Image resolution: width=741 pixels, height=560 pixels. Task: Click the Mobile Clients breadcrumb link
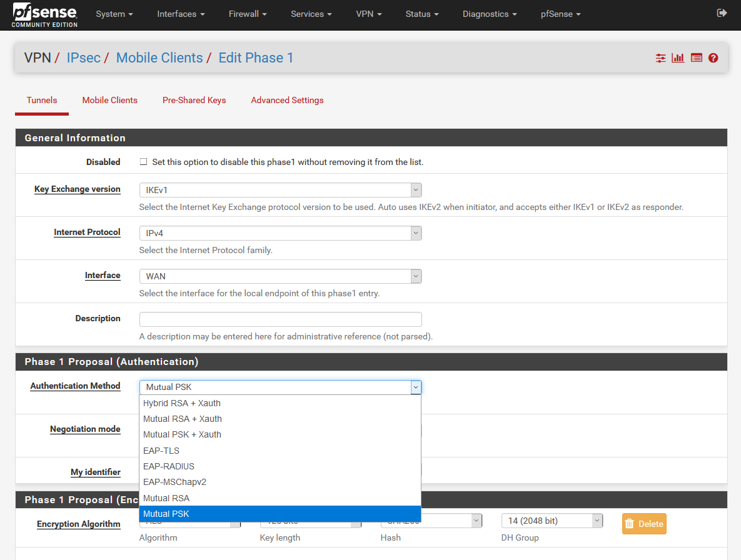159,57
